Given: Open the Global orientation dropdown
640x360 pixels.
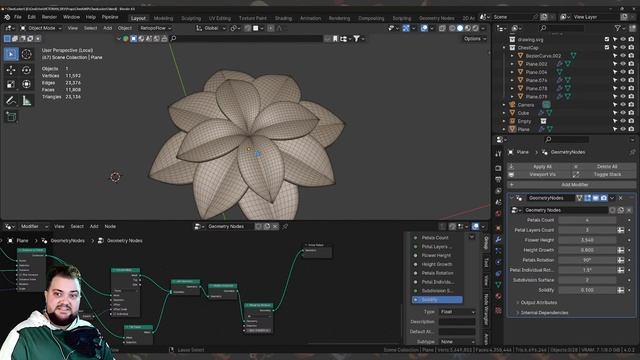Looking at the screenshot, I should (x=211, y=28).
